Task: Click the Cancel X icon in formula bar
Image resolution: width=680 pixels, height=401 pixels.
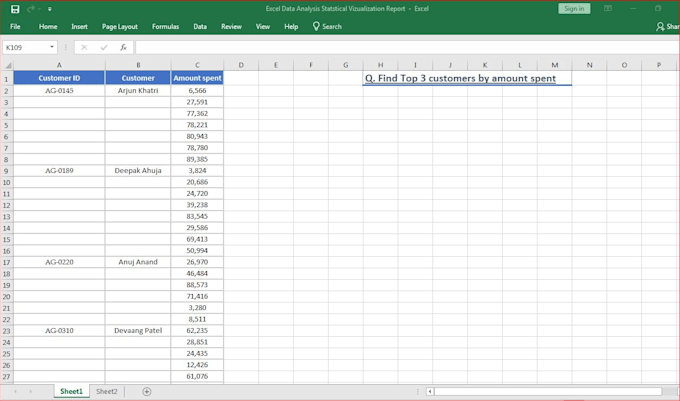Action: (84, 47)
